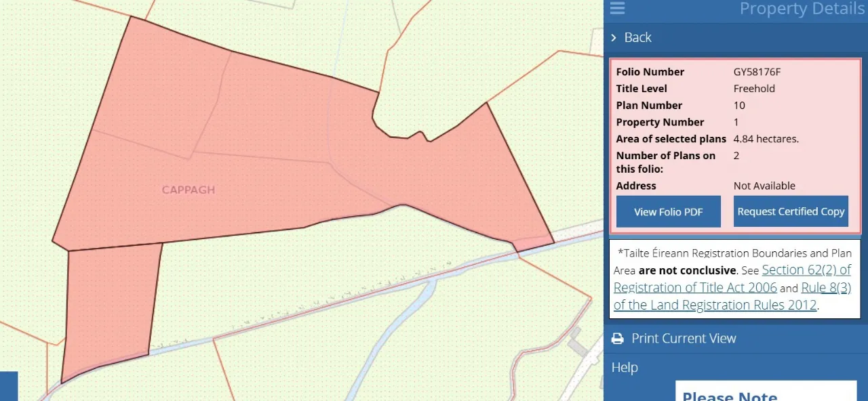Click the Back label text
The image size is (868, 401).
click(637, 38)
